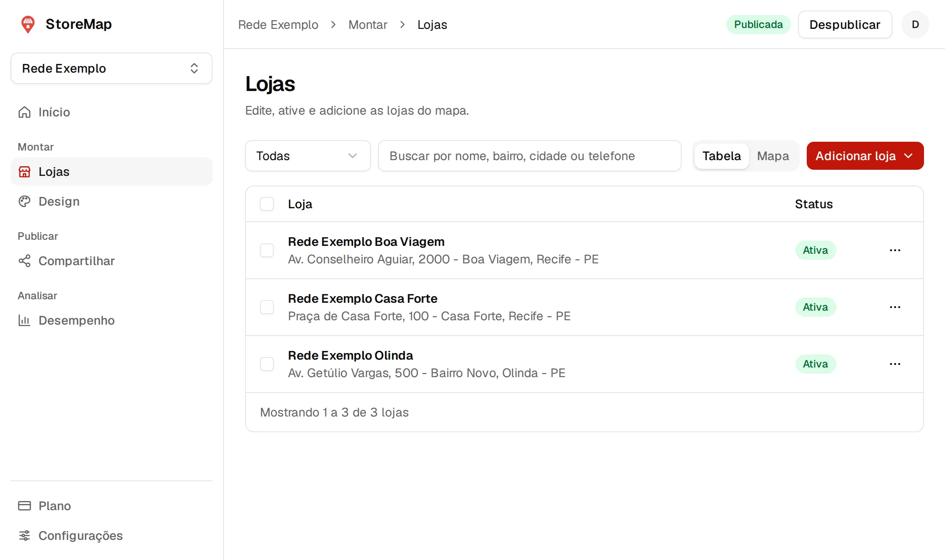
Task: Open actions menu for Rede Exemplo Olinda
Action: point(895,364)
